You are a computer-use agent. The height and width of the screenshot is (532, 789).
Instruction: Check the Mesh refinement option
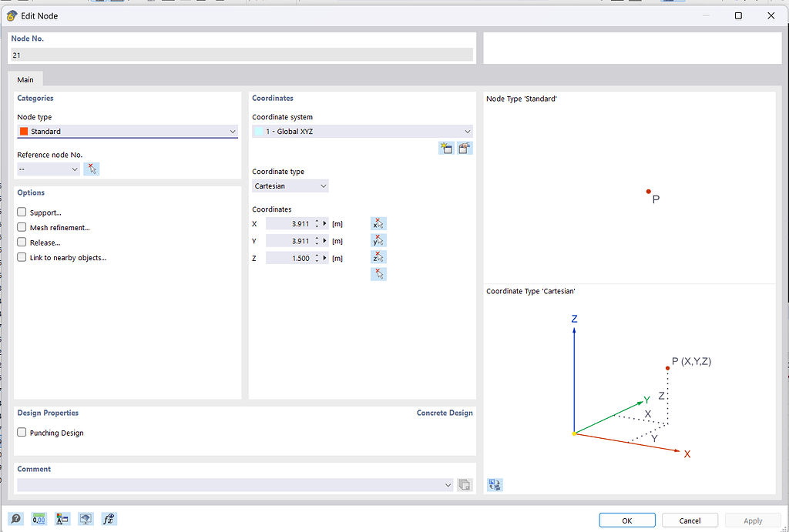(x=22, y=227)
